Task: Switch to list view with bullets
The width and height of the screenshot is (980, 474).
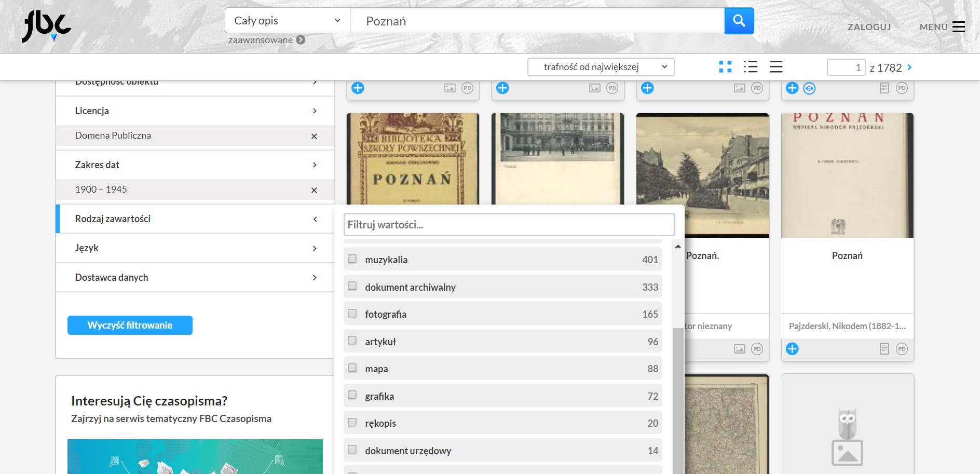Action: 751,66
